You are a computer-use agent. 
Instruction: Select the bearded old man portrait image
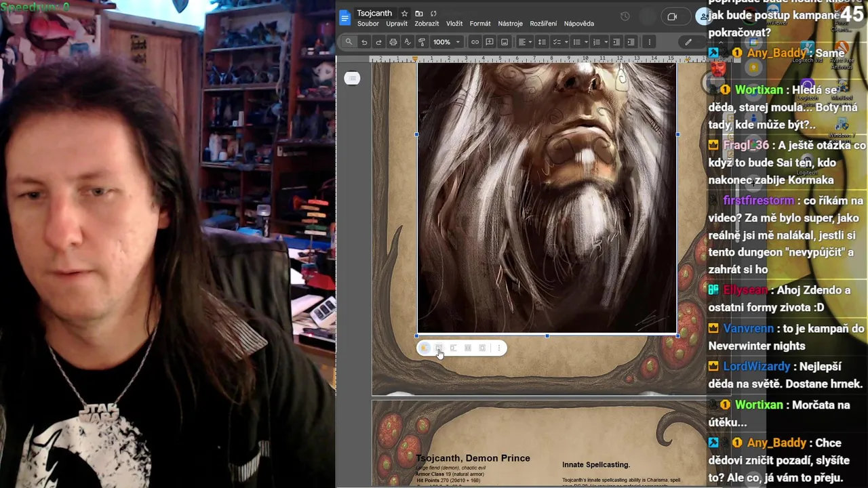pos(547,199)
